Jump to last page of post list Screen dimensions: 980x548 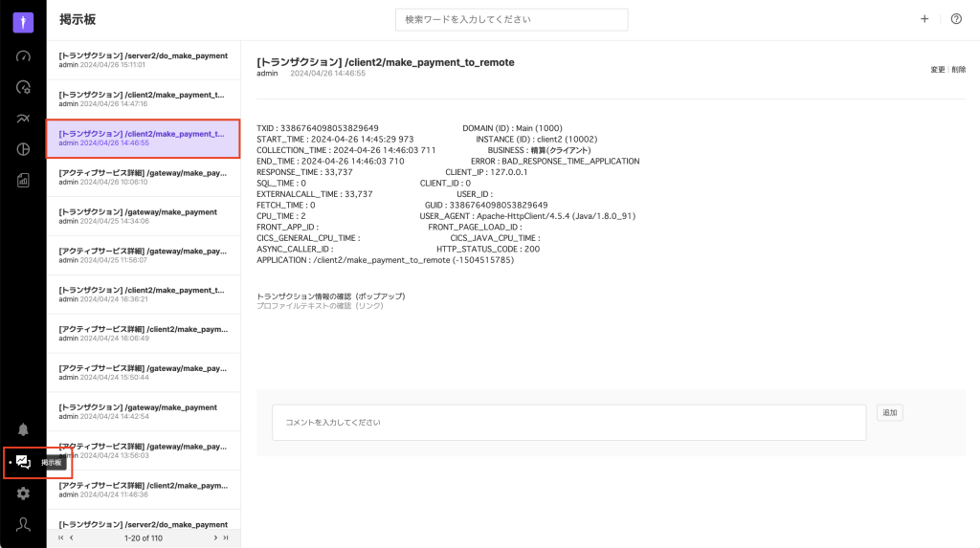226,537
